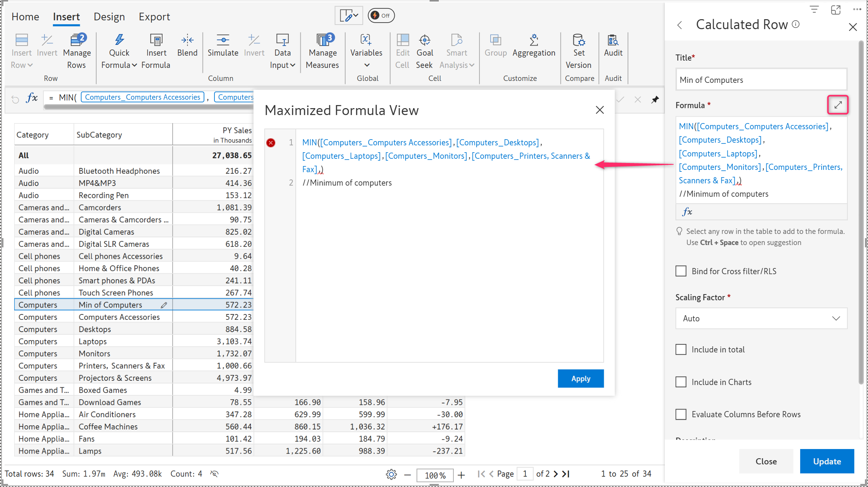Click the Goal Seek icon
The height and width of the screenshot is (487, 868).
424,40
